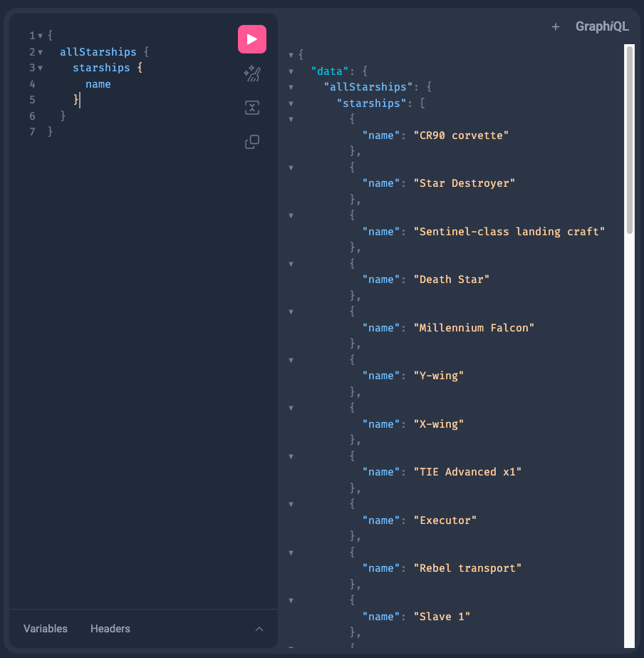Collapse the allStarships fold arrow on line 2
Image resolution: width=644 pixels, height=658 pixels.
coord(40,53)
